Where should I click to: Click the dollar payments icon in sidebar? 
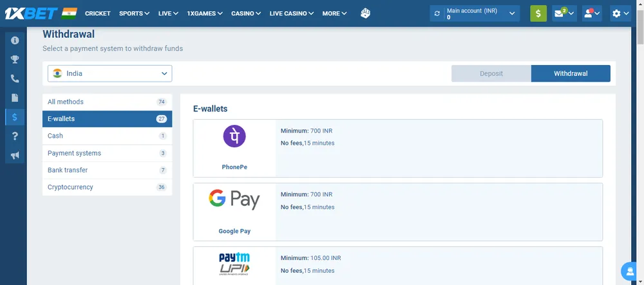[x=15, y=117]
